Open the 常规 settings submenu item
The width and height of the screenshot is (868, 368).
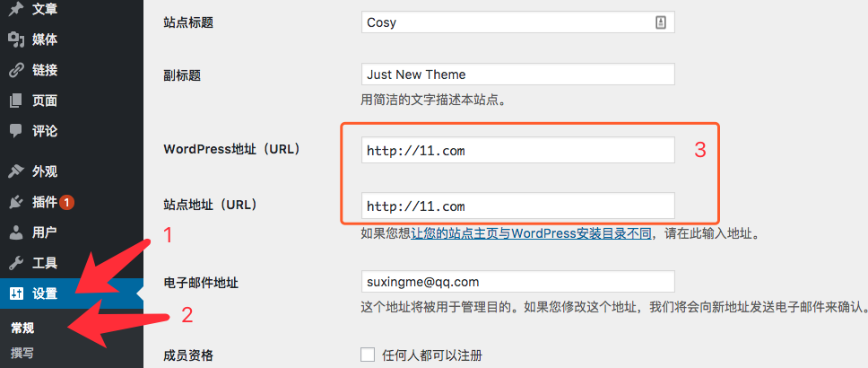tap(22, 329)
